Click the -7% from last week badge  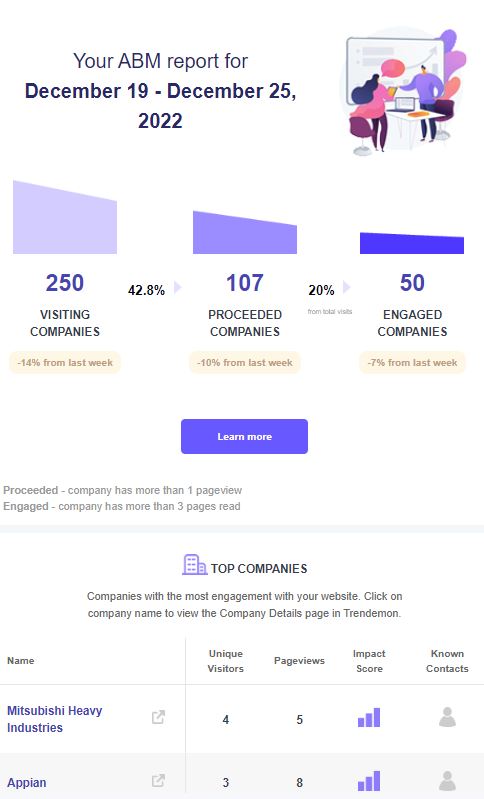(412, 363)
